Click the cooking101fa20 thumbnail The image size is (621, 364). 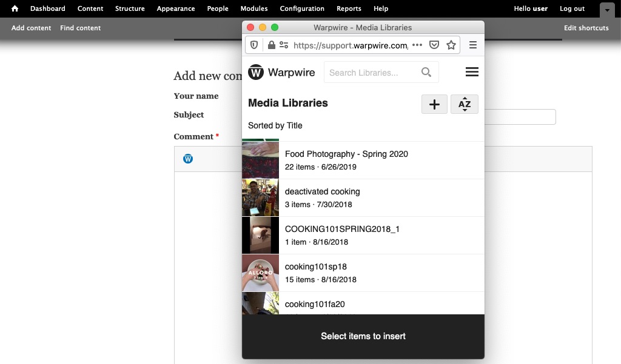260,303
